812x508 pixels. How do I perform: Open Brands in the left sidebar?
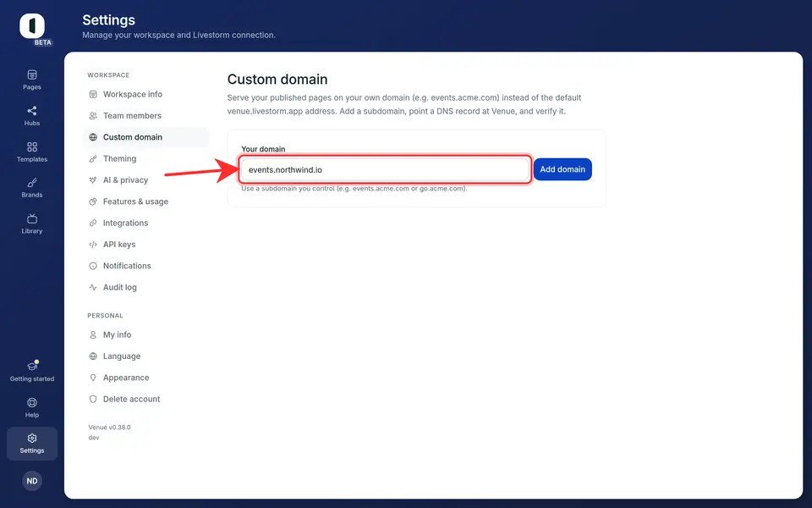[32, 188]
